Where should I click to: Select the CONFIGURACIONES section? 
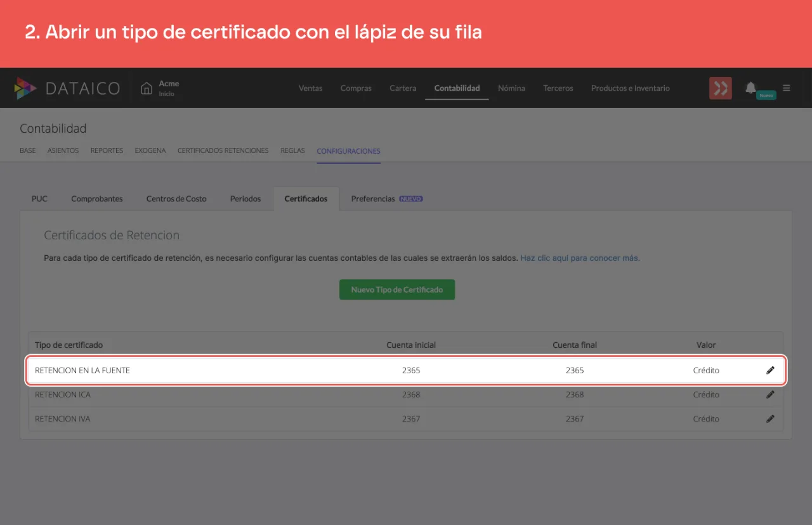348,151
